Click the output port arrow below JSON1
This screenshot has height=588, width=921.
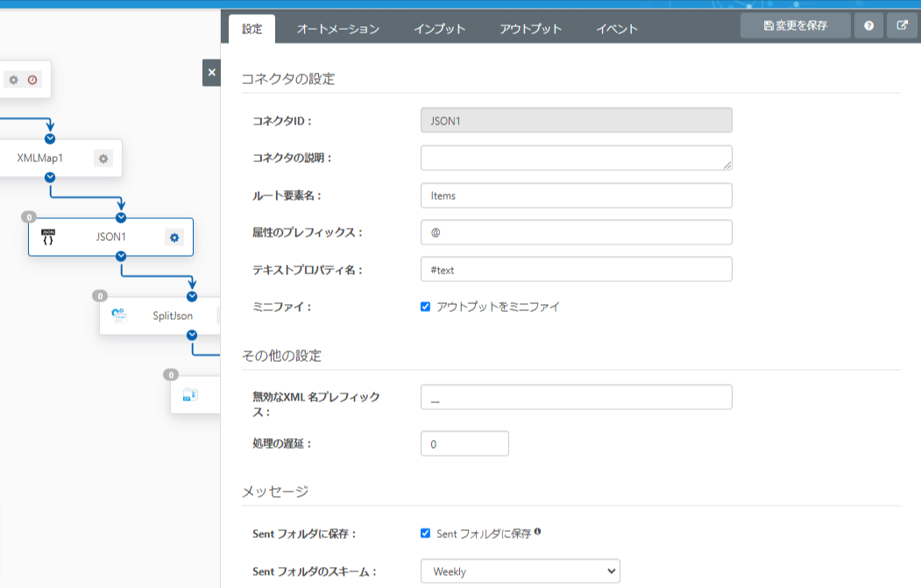click(121, 256)
